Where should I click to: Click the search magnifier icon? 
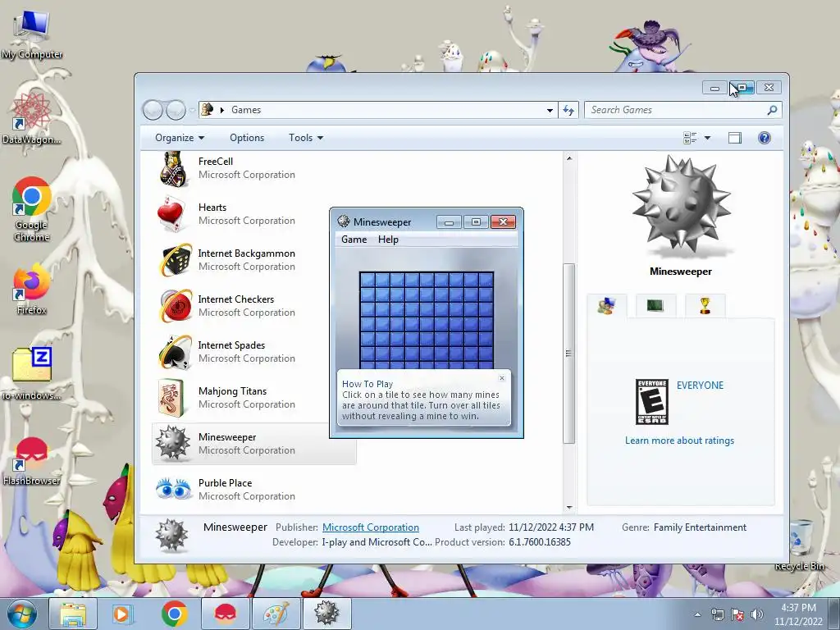[772, 110]
